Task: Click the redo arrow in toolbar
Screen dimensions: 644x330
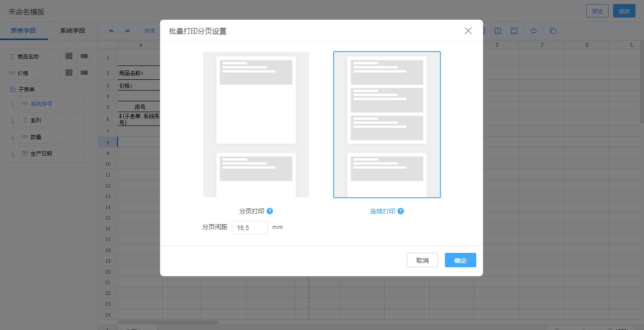Action: pos(127,31)
